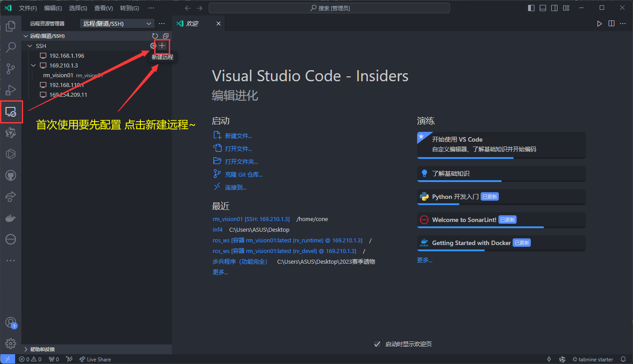Viewport: 633px width, 364px height.
Task: Open the Python 开发入门 walkthrough
Action: pyautogui.click(x=501, y=197)
